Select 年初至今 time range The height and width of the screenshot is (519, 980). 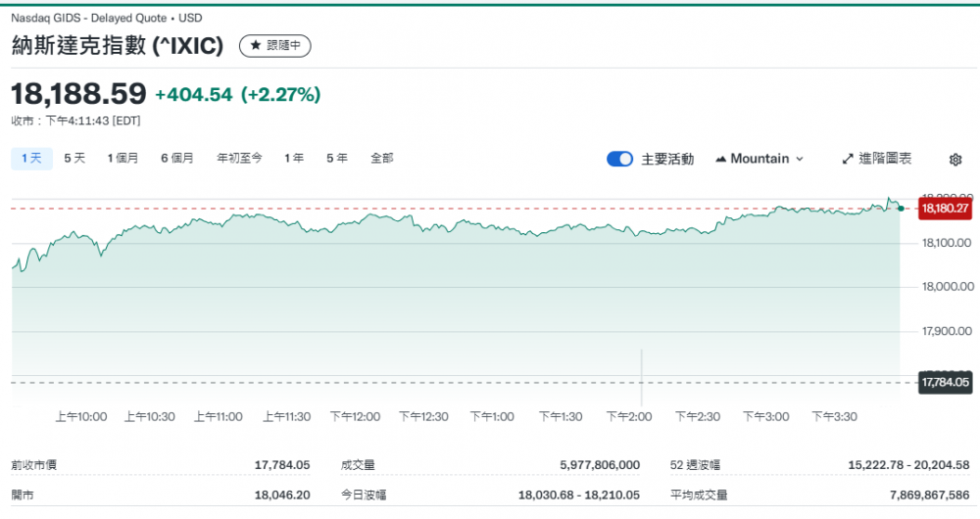[239, 158]
